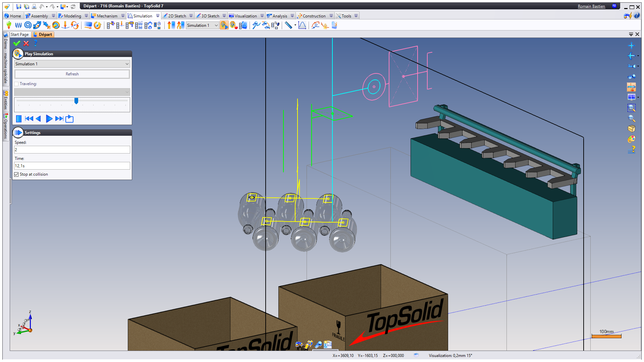
Task: Click the green checkmark validate button
Action: (17, 43)
